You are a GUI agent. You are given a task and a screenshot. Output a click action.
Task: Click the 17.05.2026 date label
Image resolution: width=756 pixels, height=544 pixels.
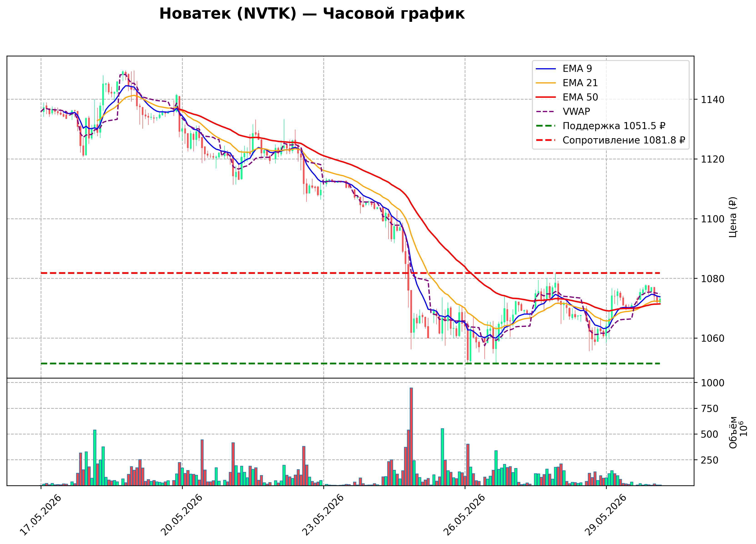click(x=41, y=515)
